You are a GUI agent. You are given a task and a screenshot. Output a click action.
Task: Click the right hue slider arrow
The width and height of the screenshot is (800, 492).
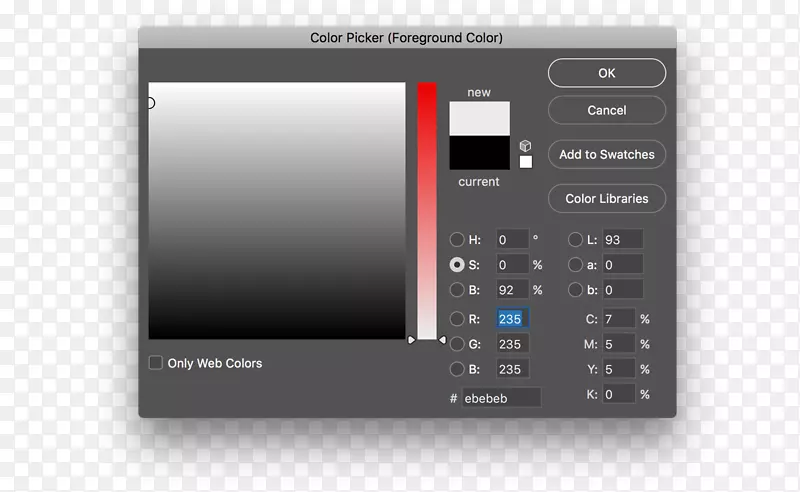click(442, 340)
